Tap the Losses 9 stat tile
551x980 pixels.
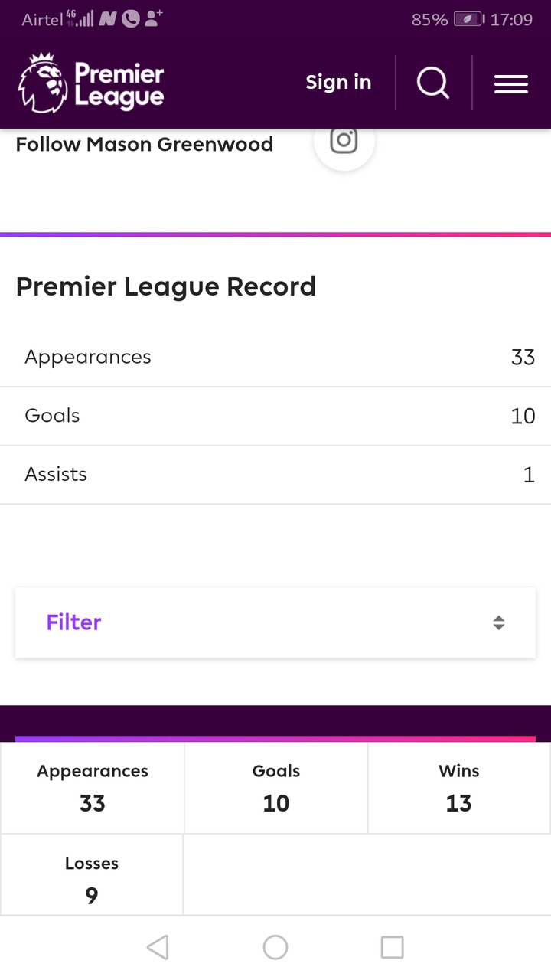92,879
